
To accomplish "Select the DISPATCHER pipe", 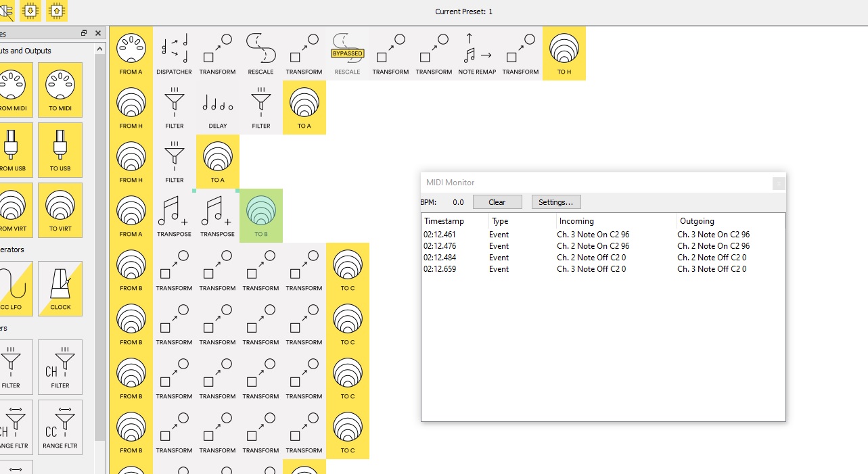I will [x=175, y=53].
